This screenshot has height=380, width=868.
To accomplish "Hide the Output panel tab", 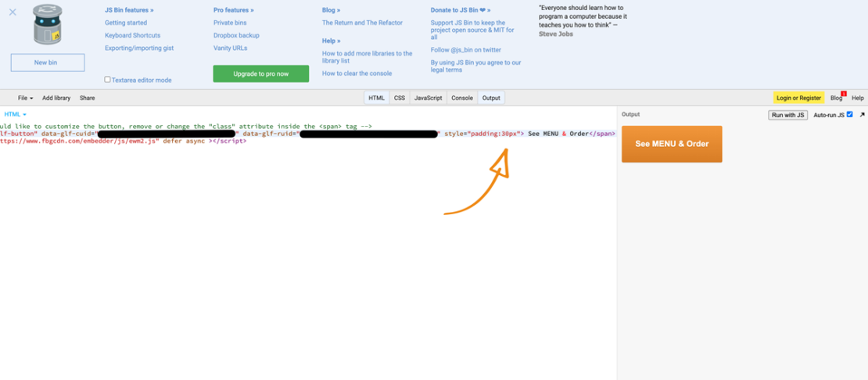I will click(491, 98).
